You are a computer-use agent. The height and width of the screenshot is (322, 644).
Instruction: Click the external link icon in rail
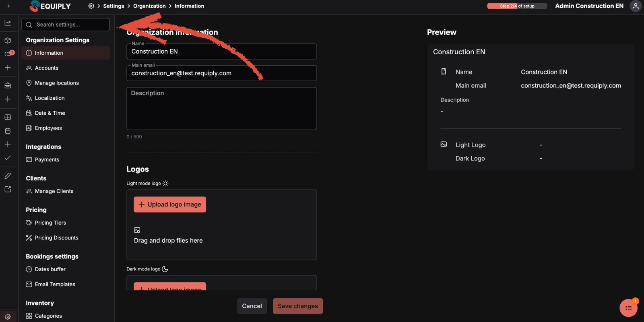(8, 189)
